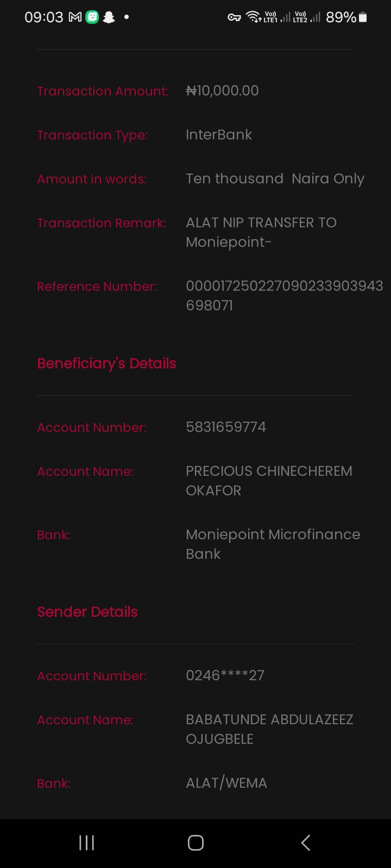The height and width of the screenshot is (868, 391).
Task: Tap the Beneficiary's Details heading
Action: click(x=106, y=363)
